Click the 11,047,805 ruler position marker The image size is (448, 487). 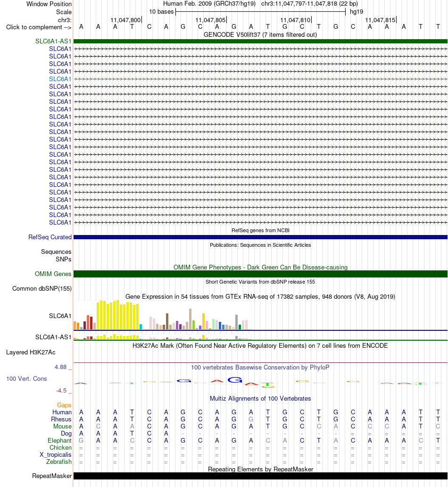[210, 20]
